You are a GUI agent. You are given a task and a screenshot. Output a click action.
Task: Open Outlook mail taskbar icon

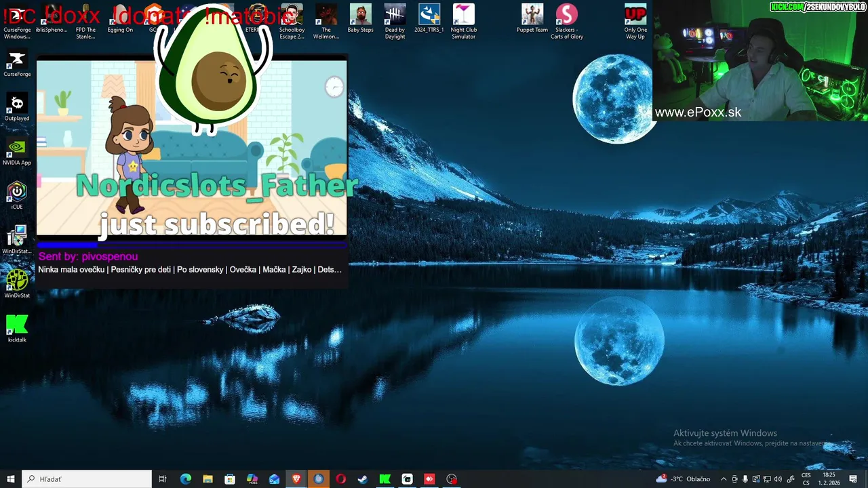(274, 479)
